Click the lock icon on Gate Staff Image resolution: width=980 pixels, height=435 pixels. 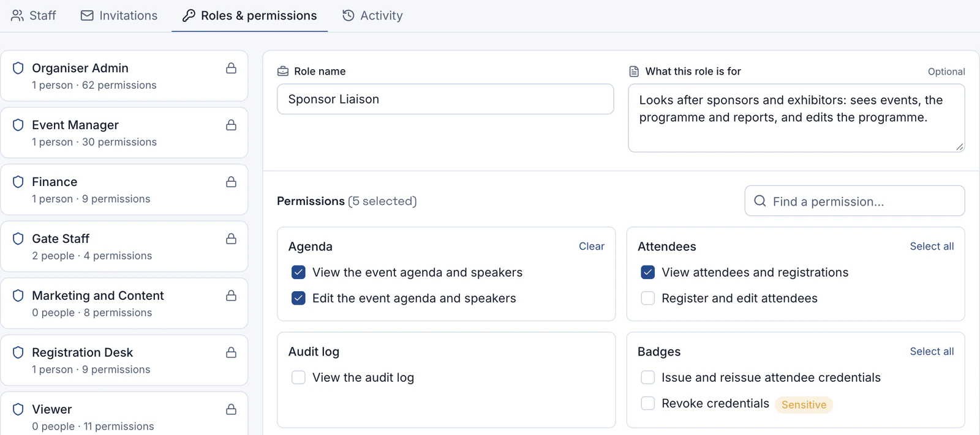(231, 239)
